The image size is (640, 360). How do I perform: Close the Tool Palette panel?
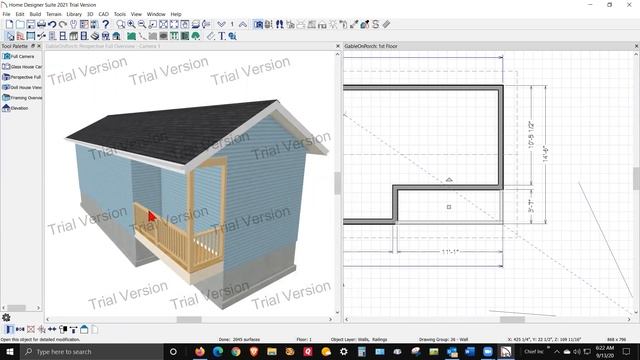click(x=39, y=46)
